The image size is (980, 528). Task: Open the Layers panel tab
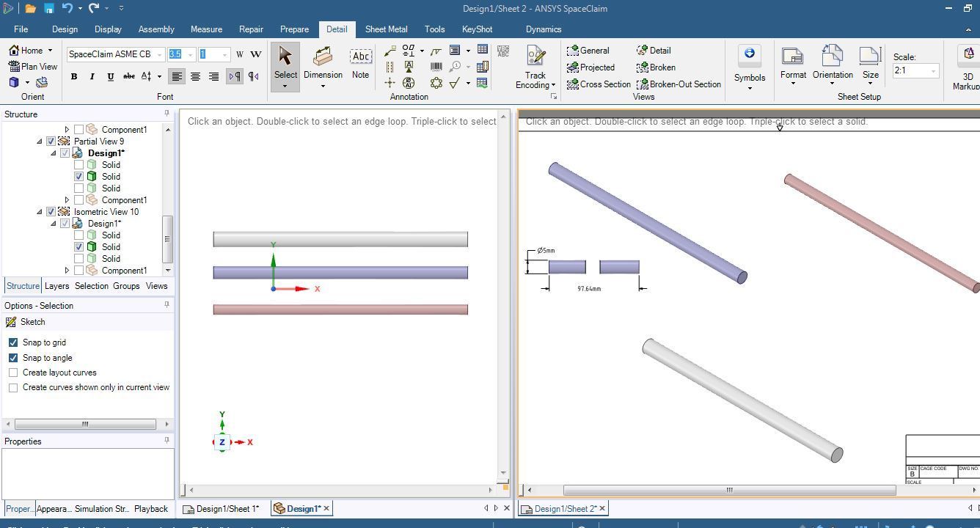(56, 286)
